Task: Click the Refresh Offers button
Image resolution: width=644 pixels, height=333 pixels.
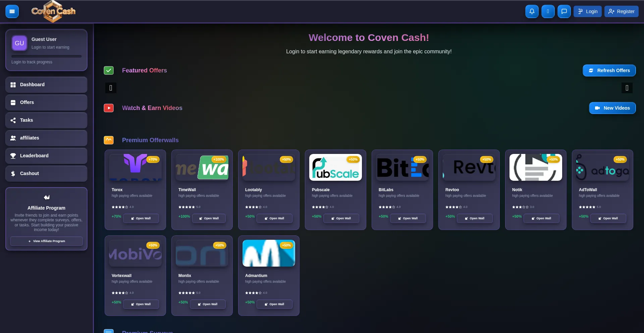Action: tap(609, 70)
